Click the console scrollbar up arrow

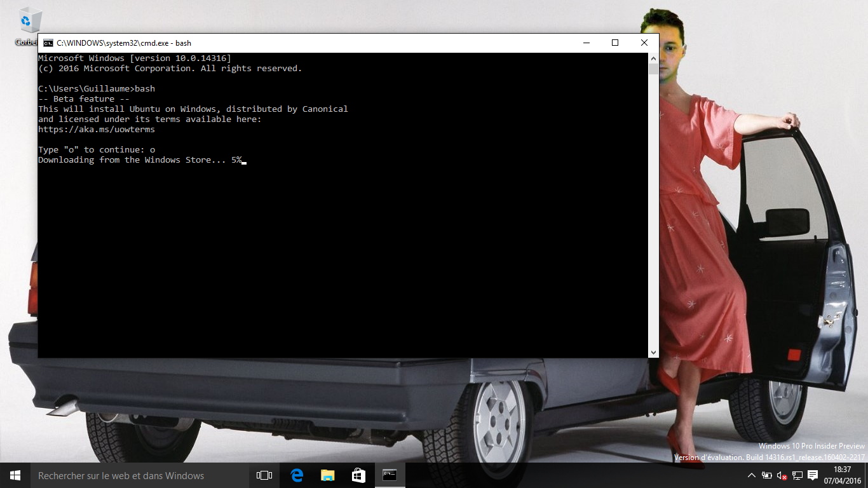653,58
